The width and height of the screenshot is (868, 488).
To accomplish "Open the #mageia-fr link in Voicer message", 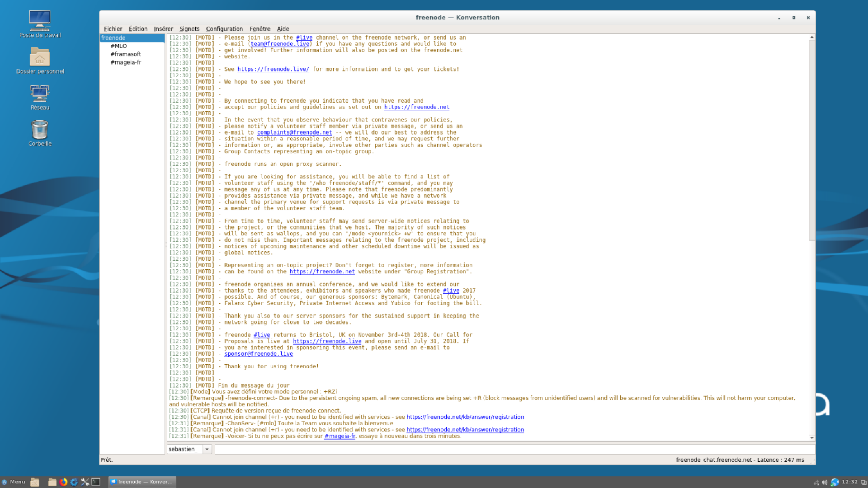I will (x=340, y=436).
